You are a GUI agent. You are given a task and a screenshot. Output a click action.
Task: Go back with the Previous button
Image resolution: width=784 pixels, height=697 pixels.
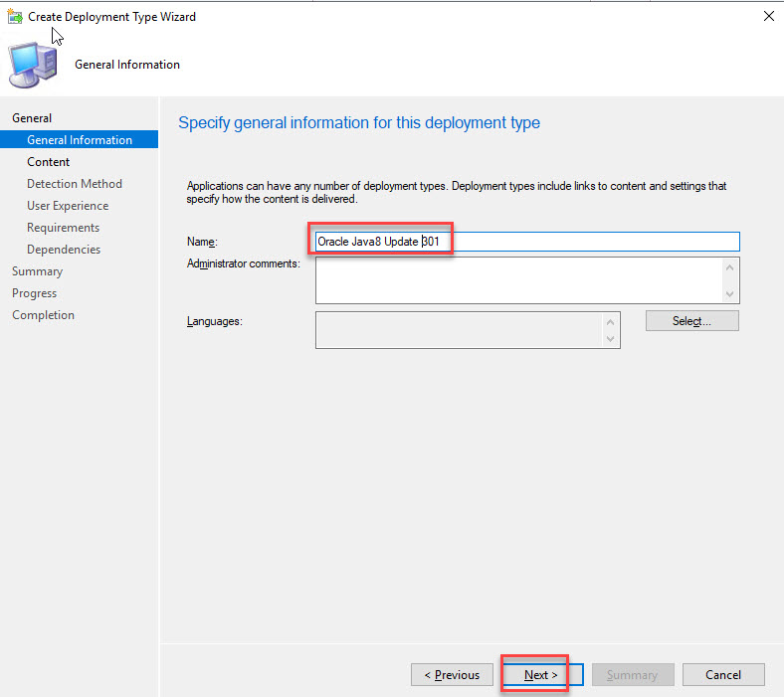coord(452,675)
